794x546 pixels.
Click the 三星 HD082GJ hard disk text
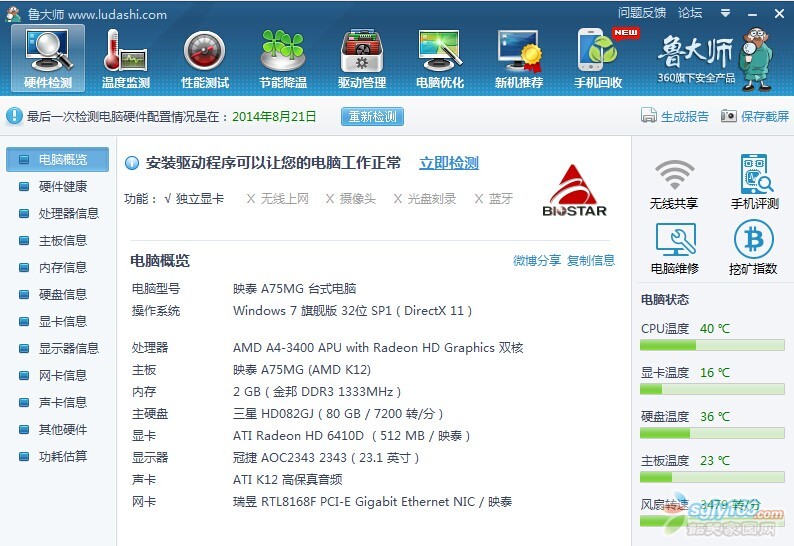click(338, 414)
